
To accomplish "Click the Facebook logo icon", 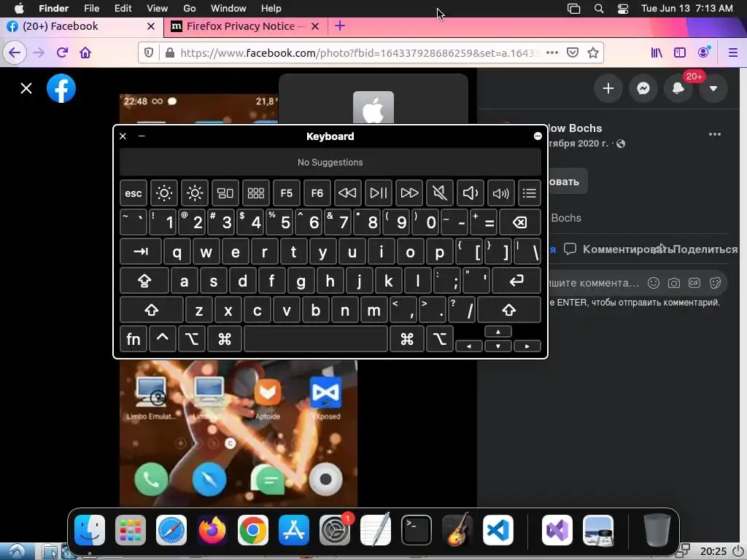I will 61,88.
